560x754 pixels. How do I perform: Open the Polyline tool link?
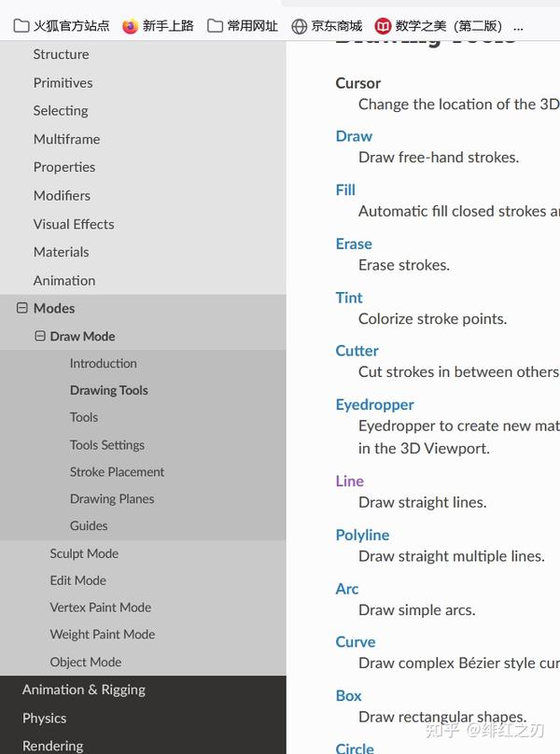tap(362, 535)
